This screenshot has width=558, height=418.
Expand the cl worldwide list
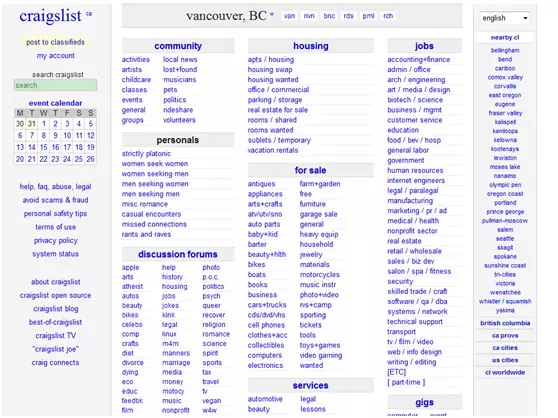pos(505,372)
